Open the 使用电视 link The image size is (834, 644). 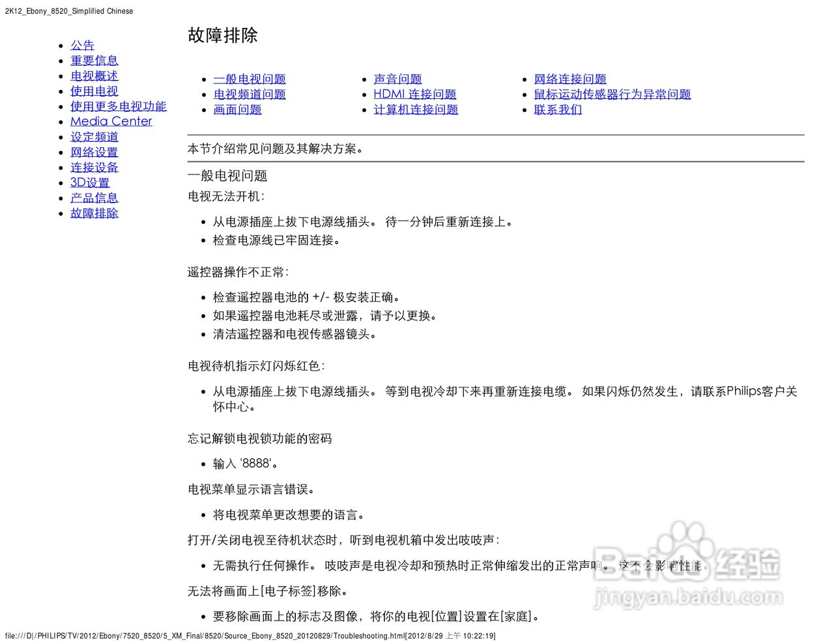[x=94, y=91]
